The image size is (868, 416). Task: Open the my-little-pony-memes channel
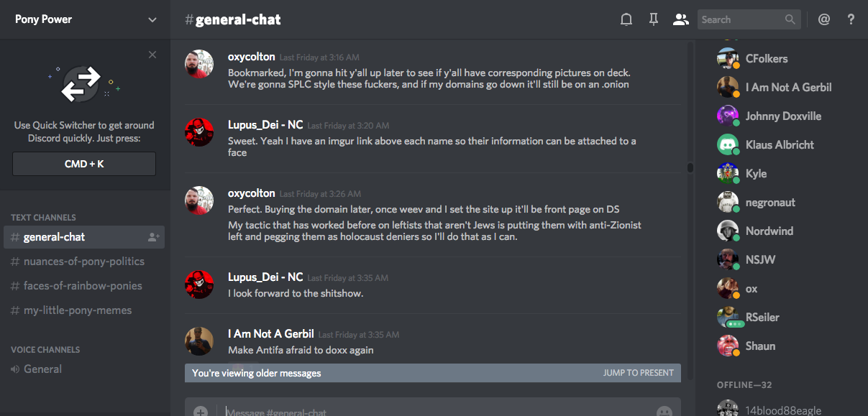click(77, 310)
